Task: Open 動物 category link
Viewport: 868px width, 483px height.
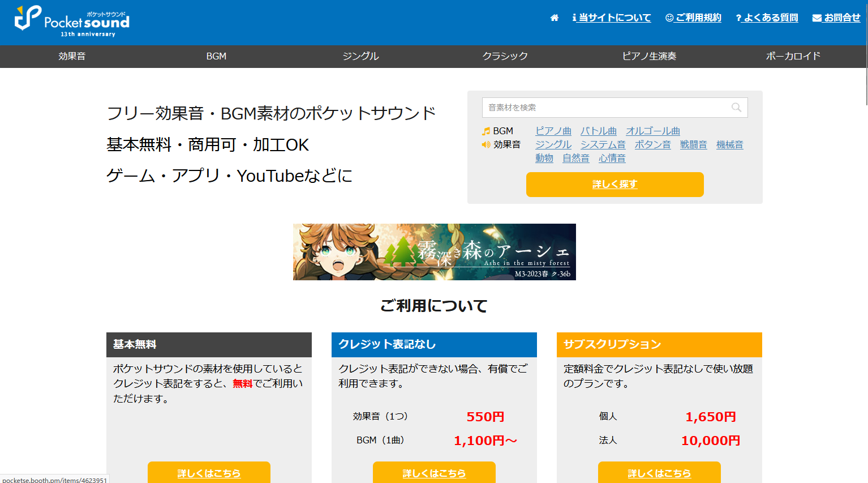Action: (x=544, y=159)
